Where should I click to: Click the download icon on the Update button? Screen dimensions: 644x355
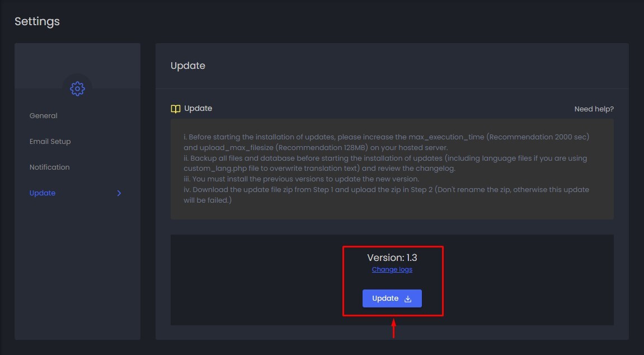click(x=408, y=298)
